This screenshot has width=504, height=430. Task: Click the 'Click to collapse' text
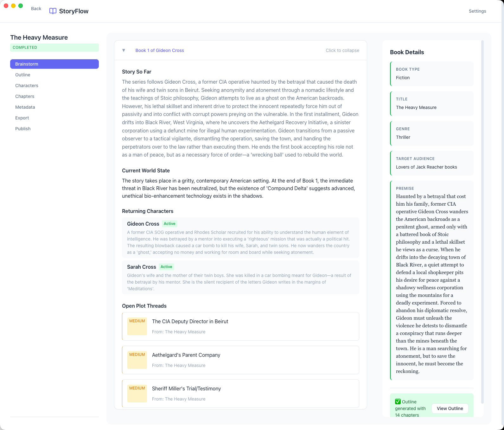click(342, 50)
